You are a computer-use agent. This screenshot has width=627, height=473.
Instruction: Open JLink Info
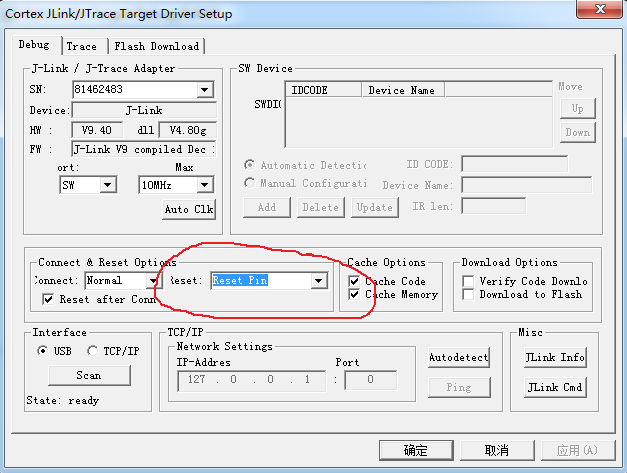pos(555,357)
